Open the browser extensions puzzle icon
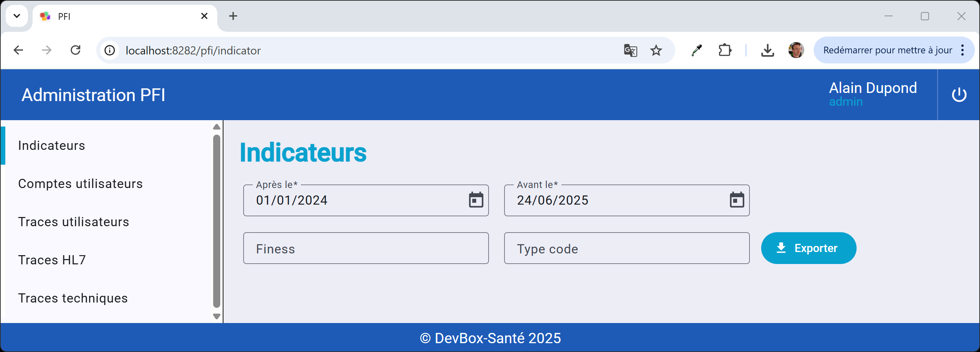980x352 pixels. pos(725,50)
